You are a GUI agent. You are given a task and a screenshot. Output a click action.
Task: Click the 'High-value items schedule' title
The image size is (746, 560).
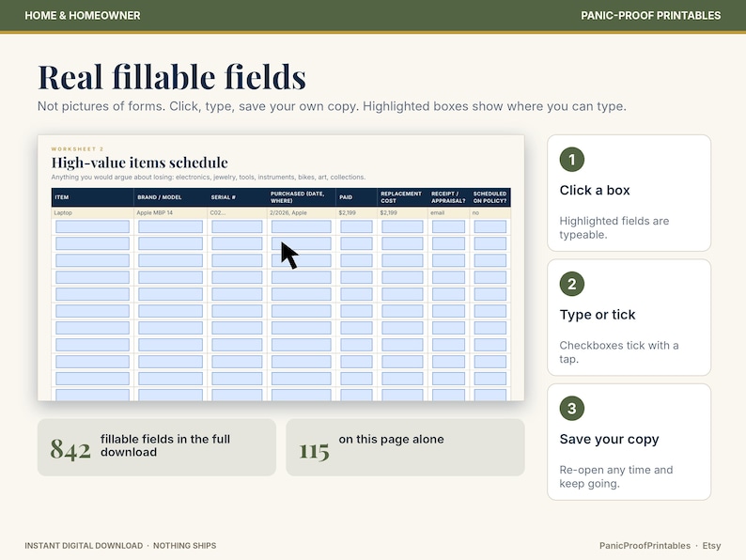[x=139, y=163]
